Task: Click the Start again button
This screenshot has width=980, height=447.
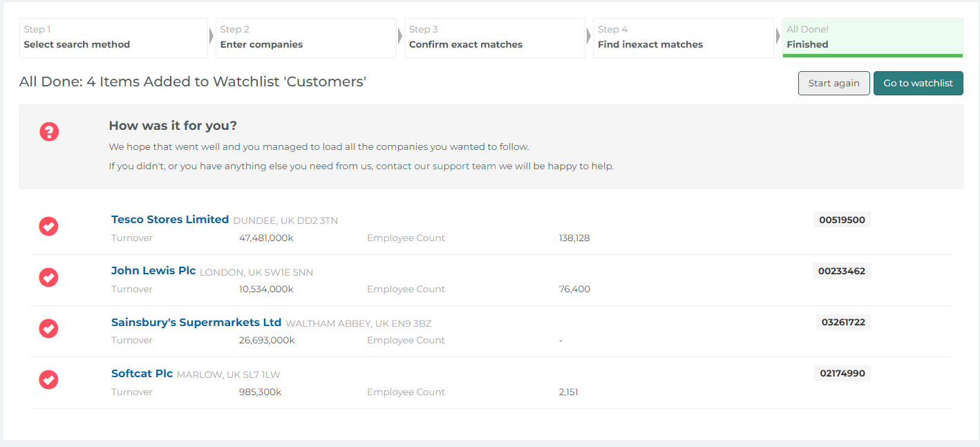Action: pyautogui.click(x=834, y=83)
